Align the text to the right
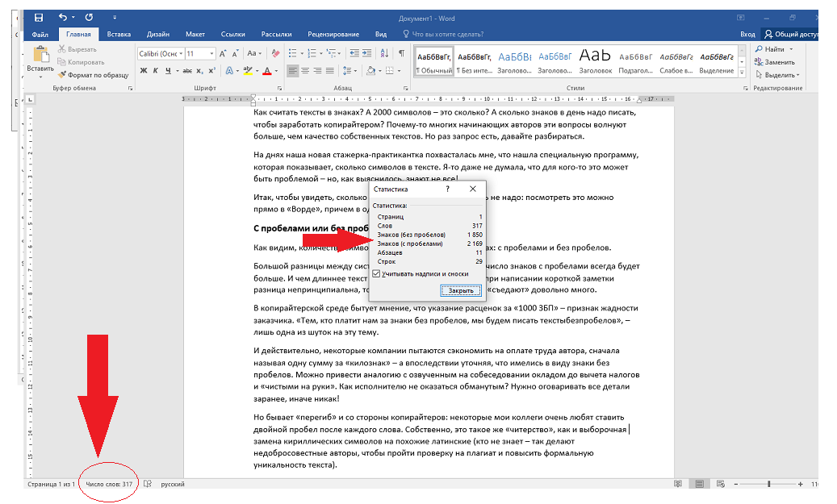Screen dimensions: 837x504 pos(318,70)
